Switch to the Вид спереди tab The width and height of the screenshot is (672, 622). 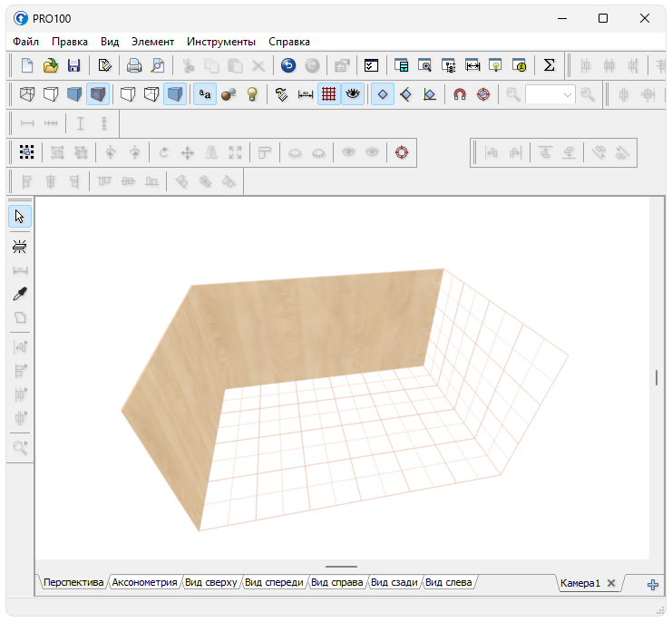(x=274, y=583)
